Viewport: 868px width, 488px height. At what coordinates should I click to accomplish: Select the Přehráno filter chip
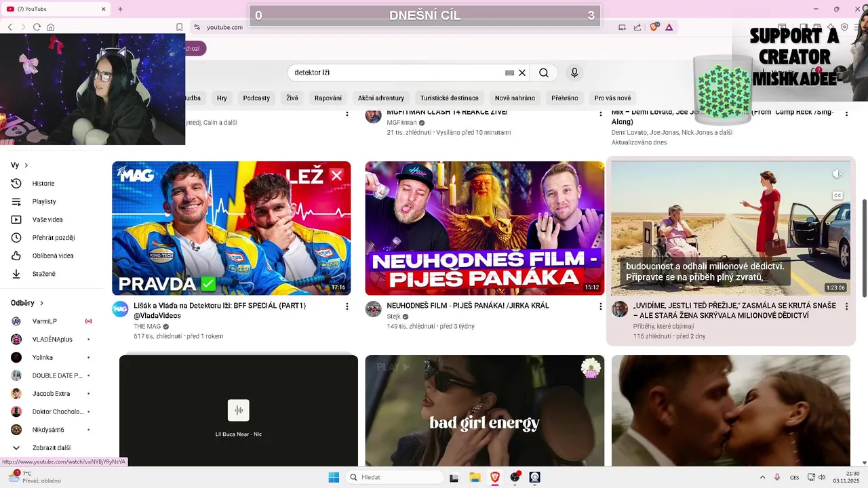point(565,98)
